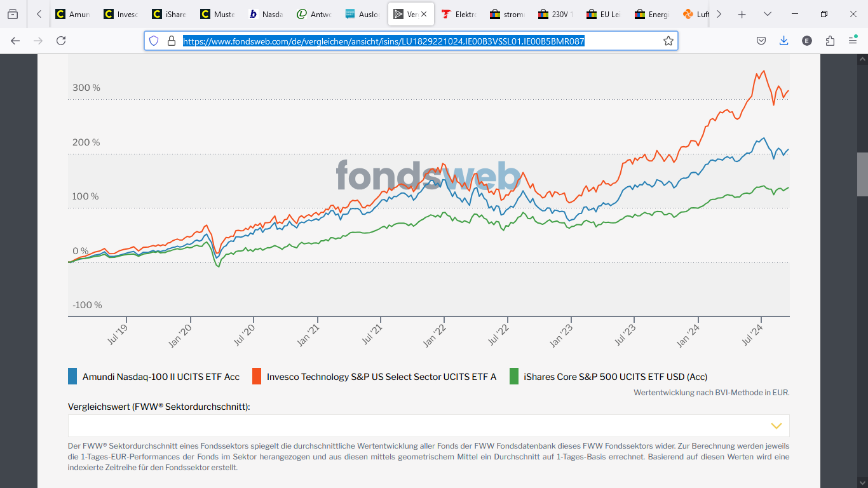Open a new browser tab
This screenshot has height=488, width=868.
click(742, 14)
